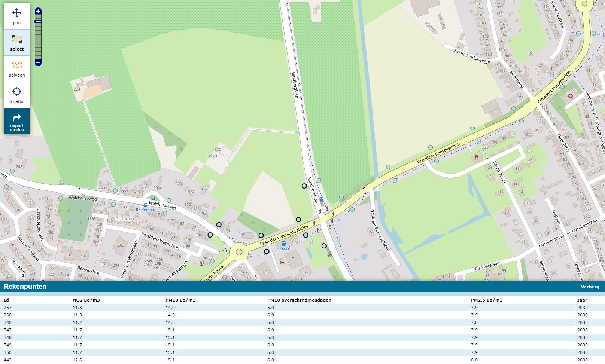Select the northernmost black calculation point on Sandberglaan
Image resolution: width=605 pixels, height=364 pixels.
coord(304,186)
